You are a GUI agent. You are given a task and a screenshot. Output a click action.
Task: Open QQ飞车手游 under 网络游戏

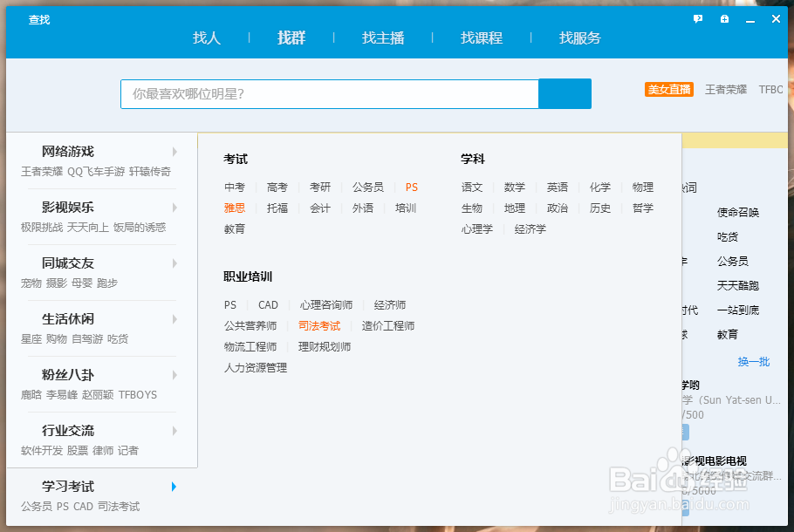pos(96,172)
